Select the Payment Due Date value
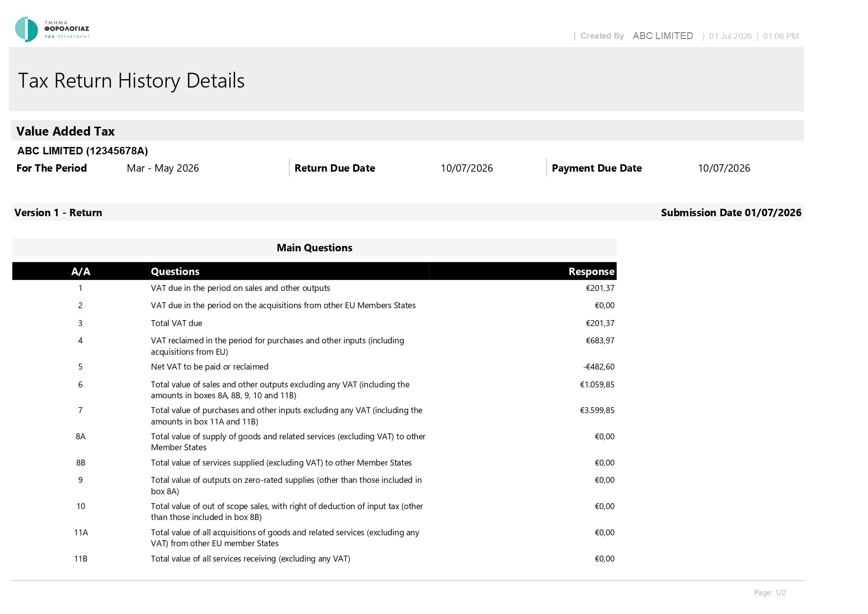868x614 pixels. (724, 168)
